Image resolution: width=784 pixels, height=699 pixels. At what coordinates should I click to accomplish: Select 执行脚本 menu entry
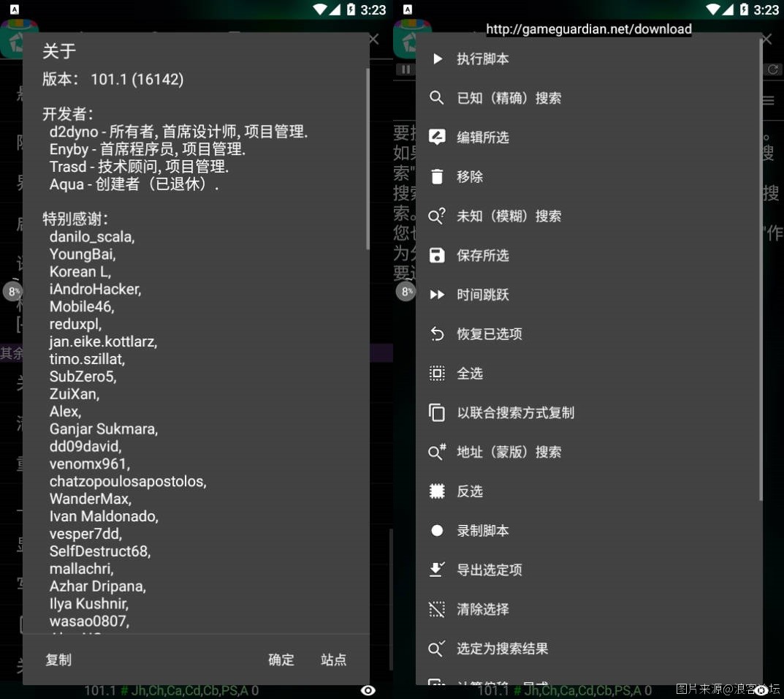(588, 59)
